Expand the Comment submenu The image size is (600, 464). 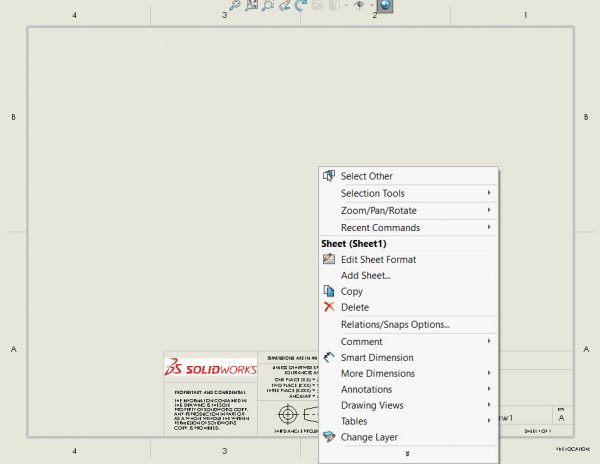pos(408,342)
